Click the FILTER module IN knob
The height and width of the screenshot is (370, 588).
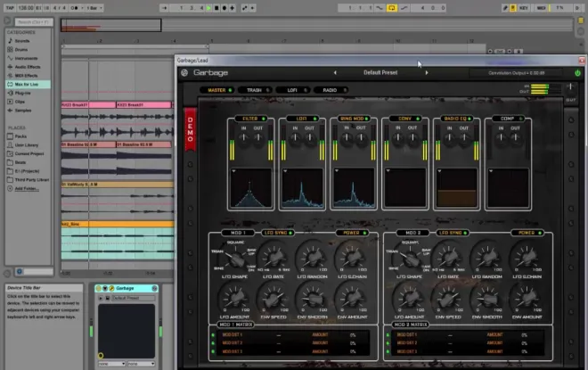(244, 137)
